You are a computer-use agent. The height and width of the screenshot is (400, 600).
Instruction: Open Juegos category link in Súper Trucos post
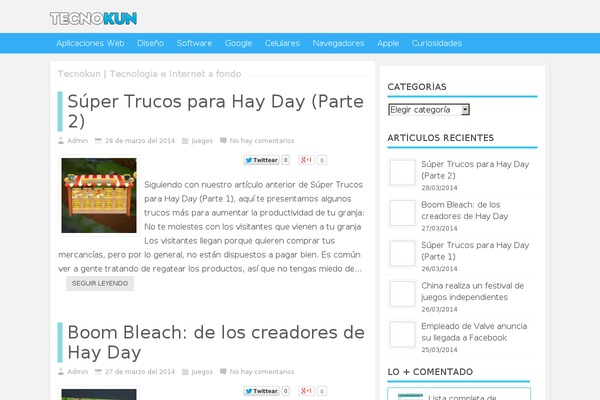[x=202, y=141]
